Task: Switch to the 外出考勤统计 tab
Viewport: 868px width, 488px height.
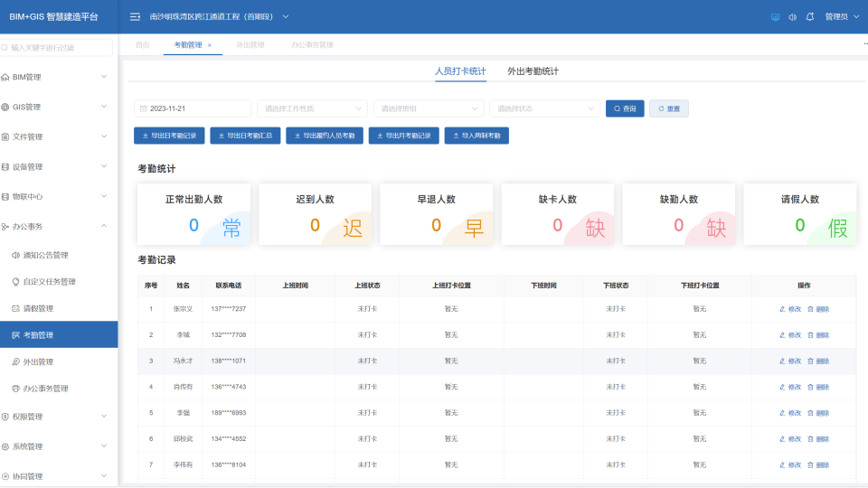Action: point(533,70)
